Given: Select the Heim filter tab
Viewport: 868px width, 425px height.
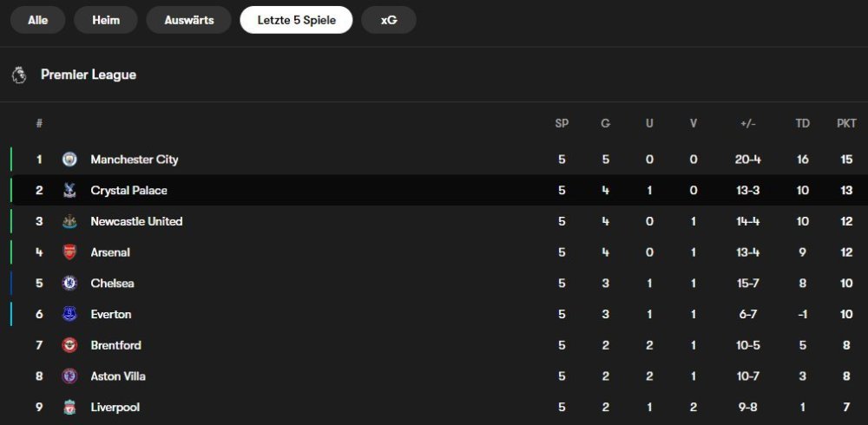Looking at the screenshot, I should (x=106, y=20).
